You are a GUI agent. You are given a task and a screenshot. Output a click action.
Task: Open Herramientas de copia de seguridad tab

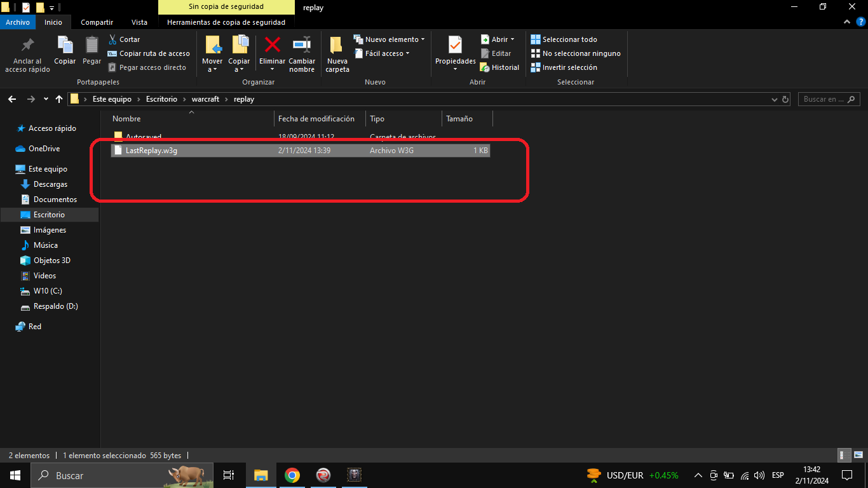coord(226,22)
